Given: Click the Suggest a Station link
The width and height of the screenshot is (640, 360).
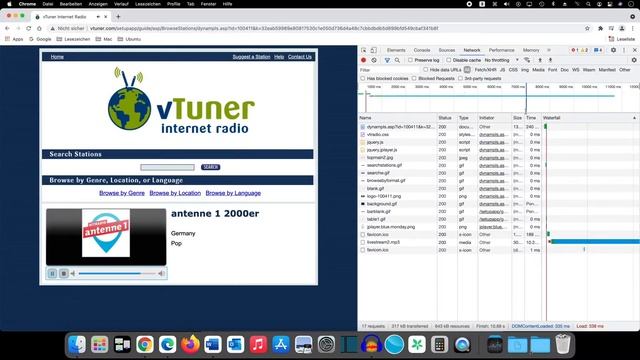Looking at the screenshot, I should 251,57.
